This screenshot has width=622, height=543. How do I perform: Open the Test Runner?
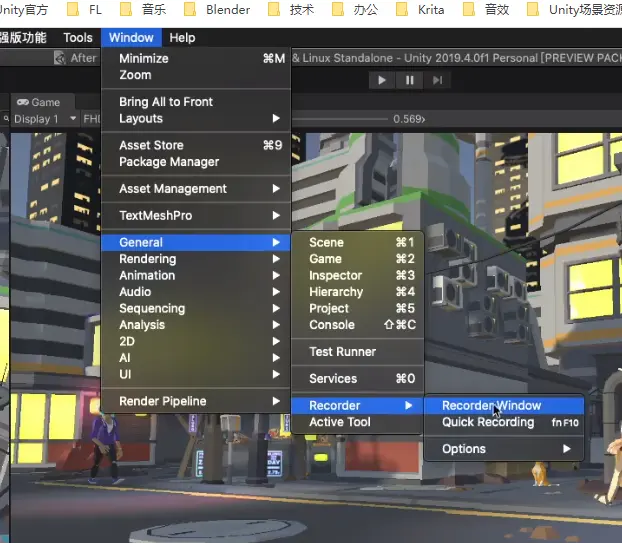pos(357,352)
